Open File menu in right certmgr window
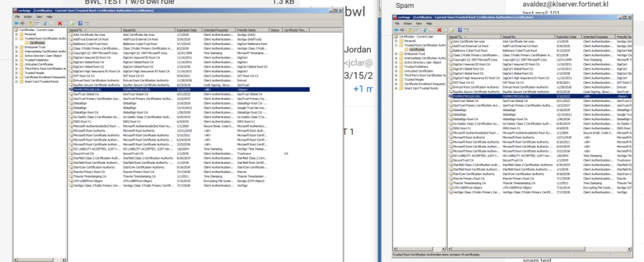 [397, 24]
